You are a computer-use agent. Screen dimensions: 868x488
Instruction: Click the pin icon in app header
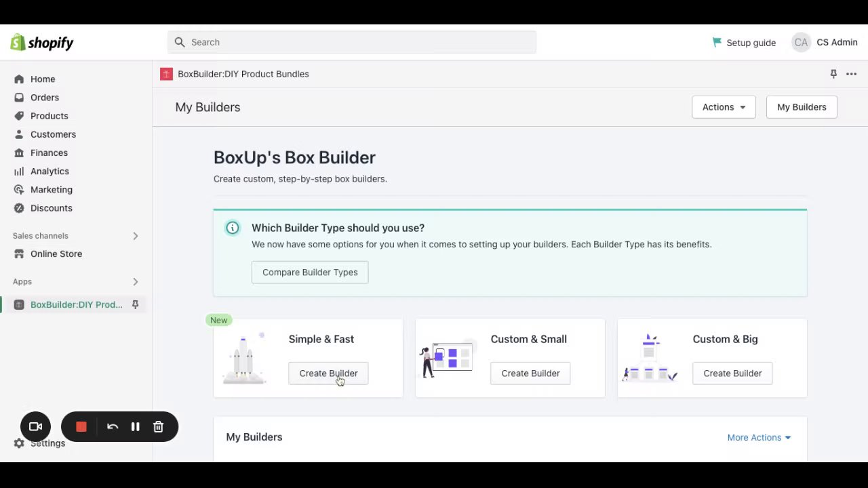[833, 74]
